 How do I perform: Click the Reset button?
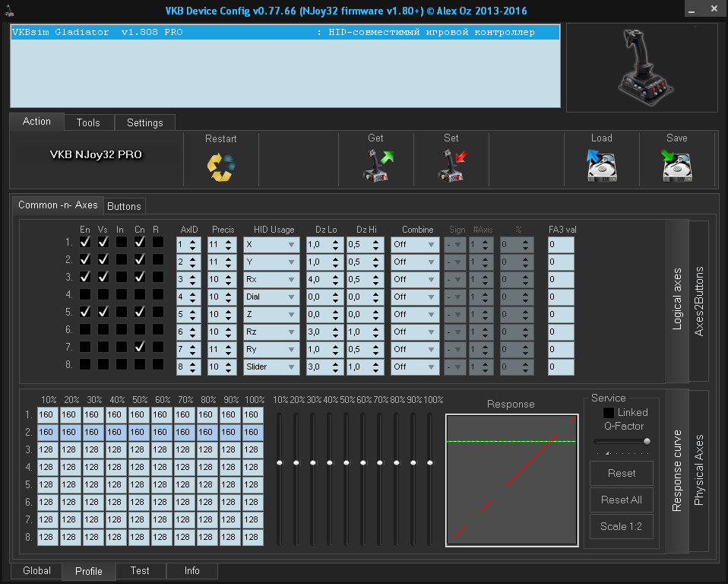[621, 474]
